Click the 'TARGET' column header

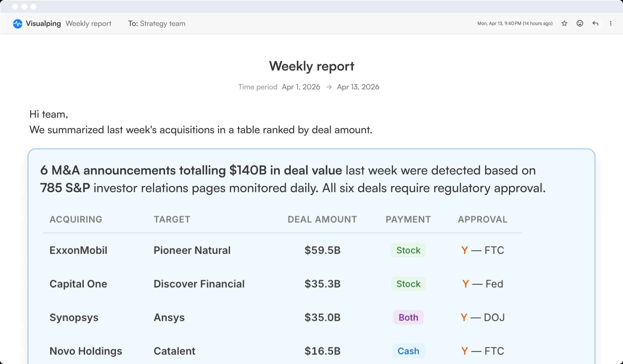[172, 219]
